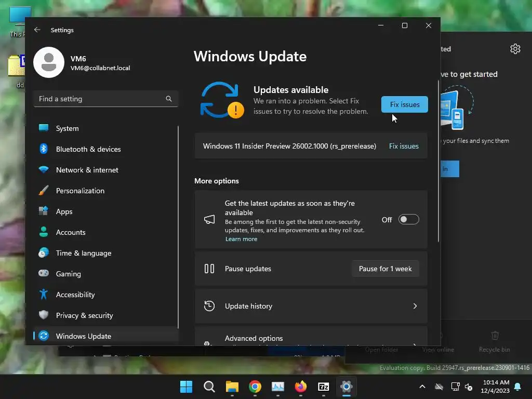Open Apps settings category

(106, 211)
